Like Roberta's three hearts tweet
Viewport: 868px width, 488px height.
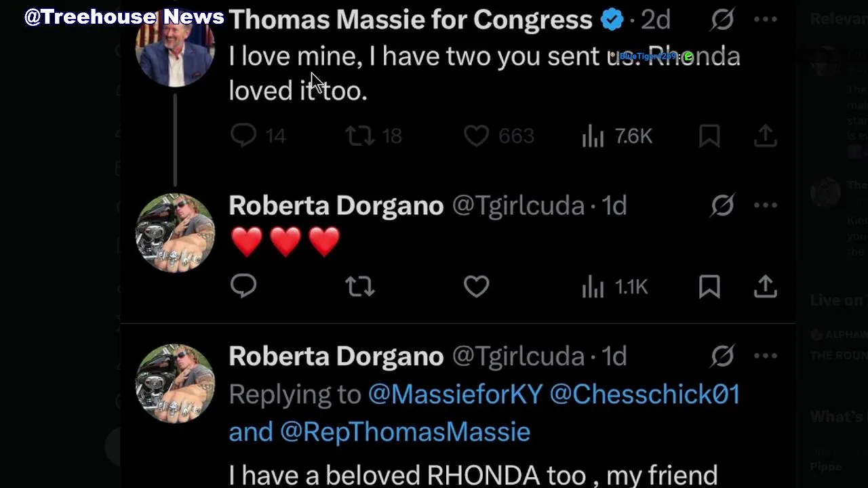pyautogui.click(x=476, y=287)
